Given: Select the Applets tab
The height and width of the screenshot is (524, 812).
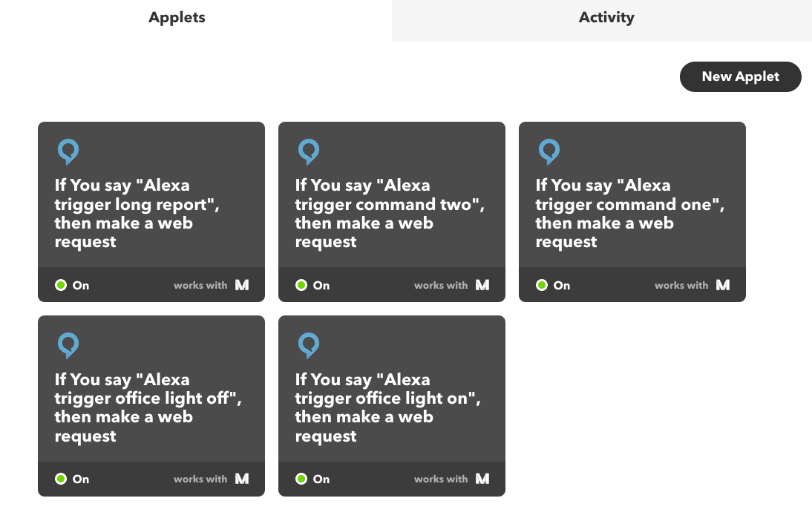Looking at the screenshot, I should (177, 18).
